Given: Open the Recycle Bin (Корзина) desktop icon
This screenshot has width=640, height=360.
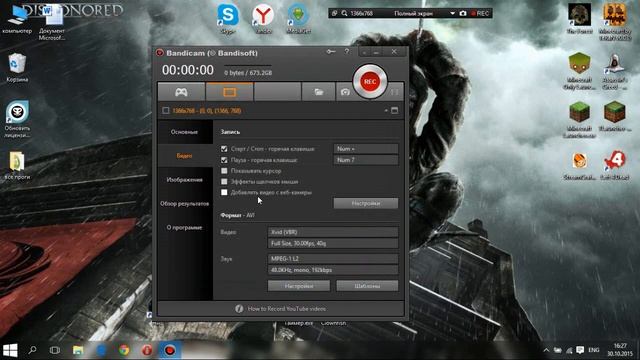Looking at the screenshot, I should click(17, 68).
